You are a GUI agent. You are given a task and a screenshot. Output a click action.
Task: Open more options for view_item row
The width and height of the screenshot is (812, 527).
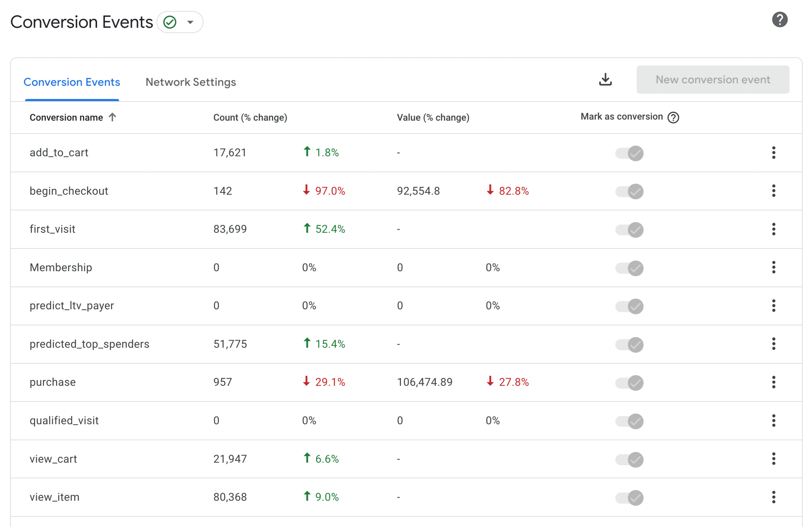[x=773, y=497]
